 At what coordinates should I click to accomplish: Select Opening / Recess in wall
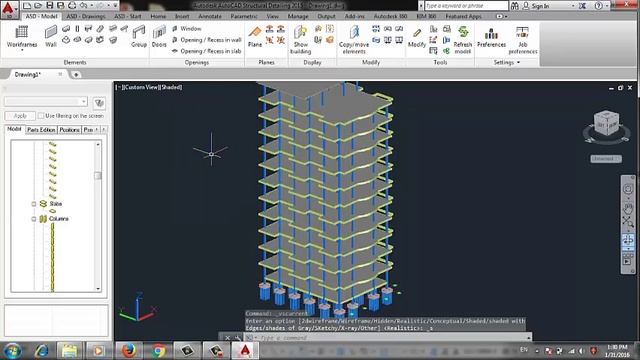pyautogui.click(x=207, y=40)
